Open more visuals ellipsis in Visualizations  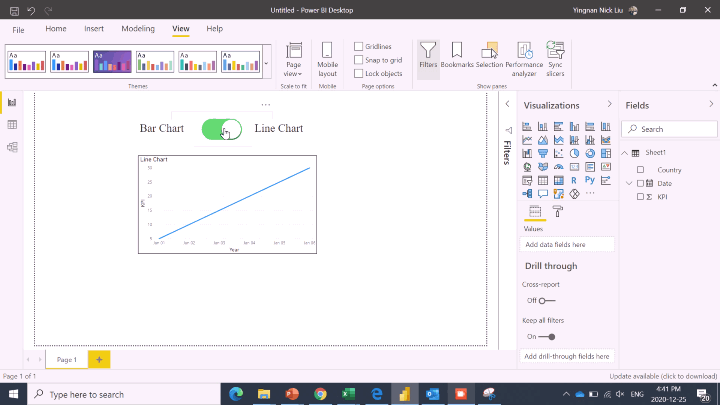tap(590, 193)
